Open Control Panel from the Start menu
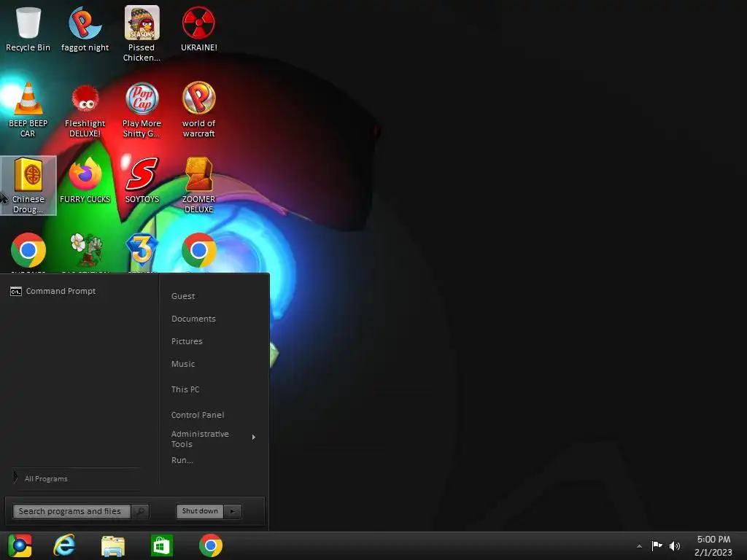The height and width of the screenshot is (560, 747). (198, 415)
